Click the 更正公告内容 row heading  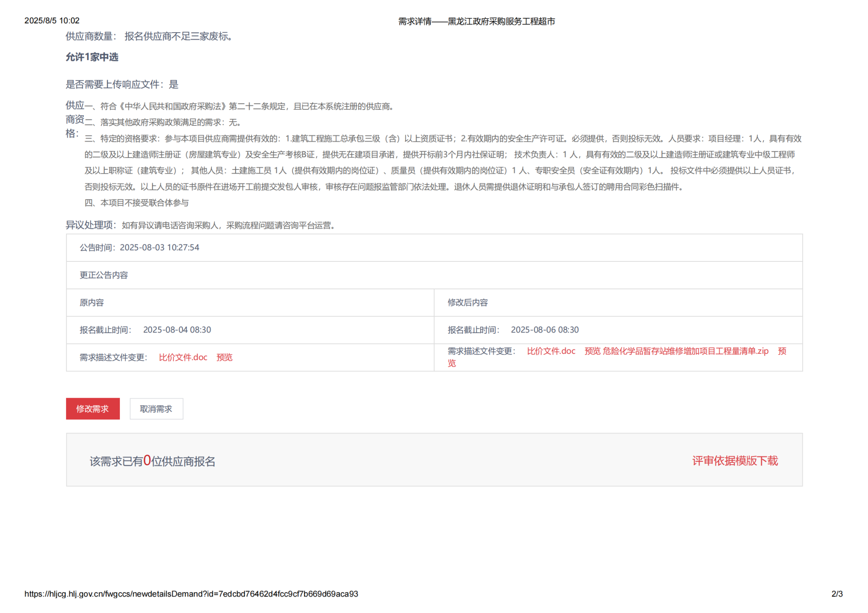coord(104,275)
